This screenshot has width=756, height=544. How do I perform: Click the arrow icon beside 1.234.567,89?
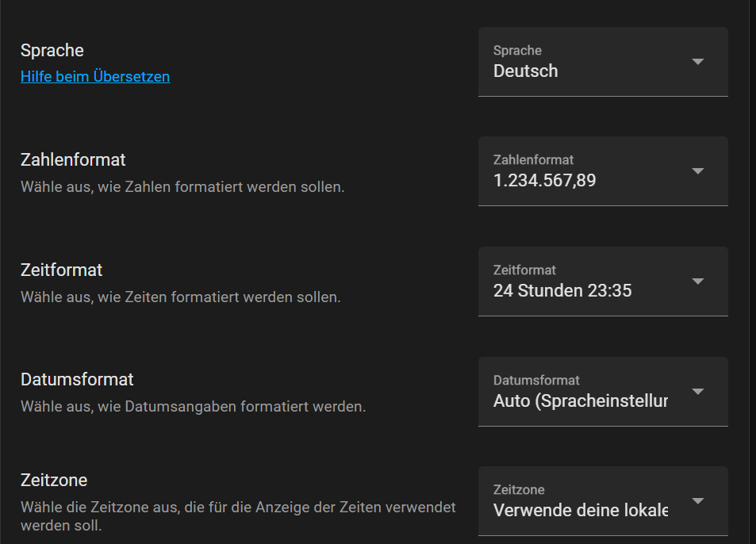698,171
